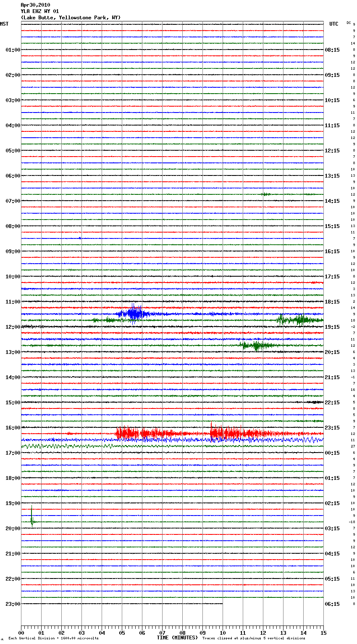The height and width of the screenshot is (644, 357).
Task: Click the x-axis minute tick label 13
Action: pos(283,633)
